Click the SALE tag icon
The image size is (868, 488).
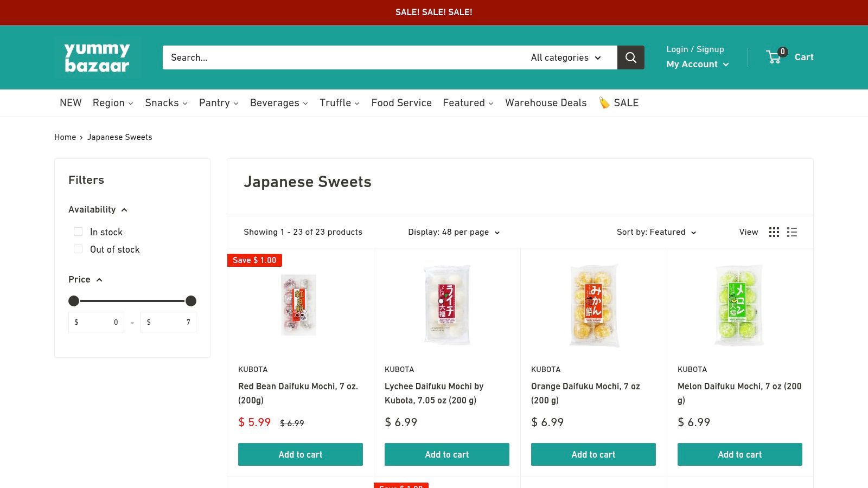[x=604, y=103]
